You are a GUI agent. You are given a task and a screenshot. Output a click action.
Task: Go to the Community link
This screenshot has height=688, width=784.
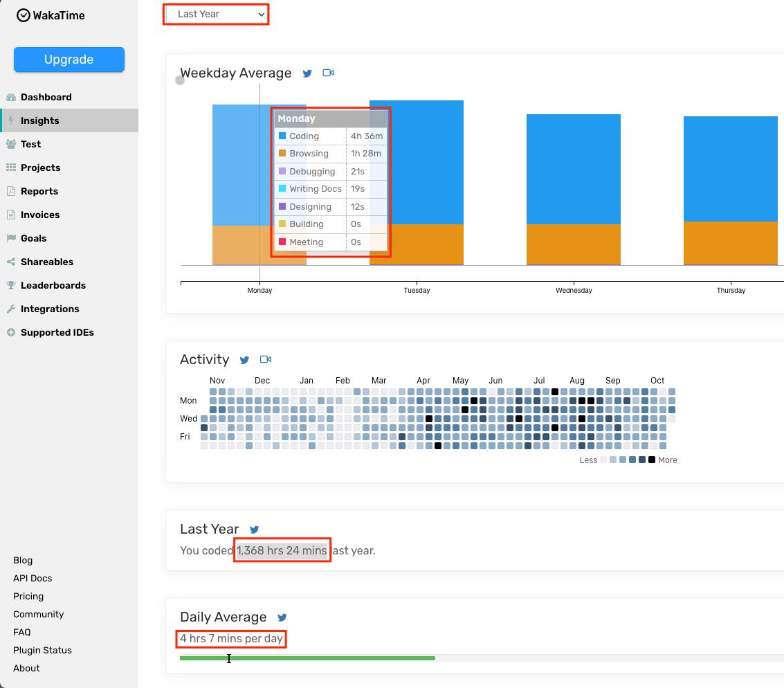coord(39,614)
